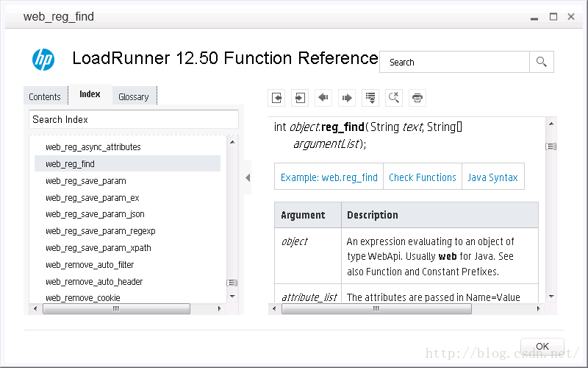This screenshot has height=368, width=588.
Task: Click the expand all sections icon
Action: coord(370,98)
